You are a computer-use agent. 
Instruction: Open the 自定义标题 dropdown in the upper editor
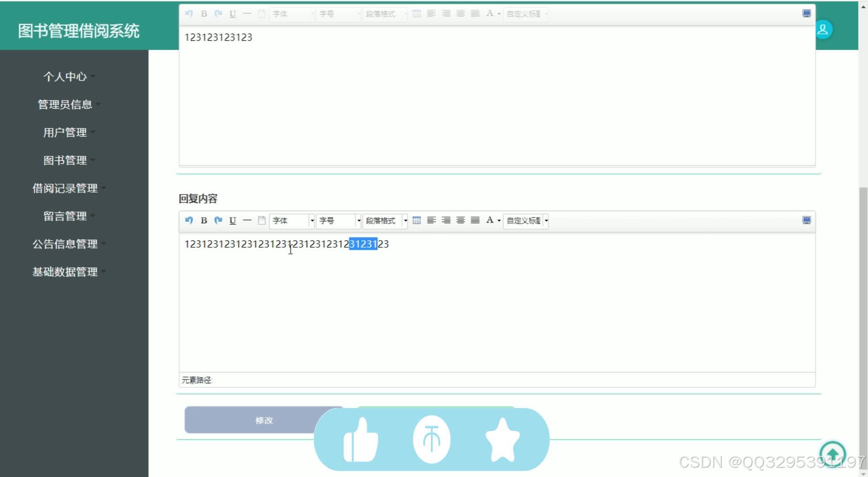click(526, 14)
